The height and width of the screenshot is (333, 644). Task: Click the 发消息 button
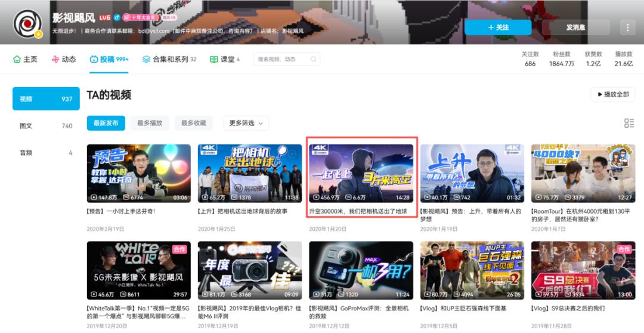(x=576, y=27)
